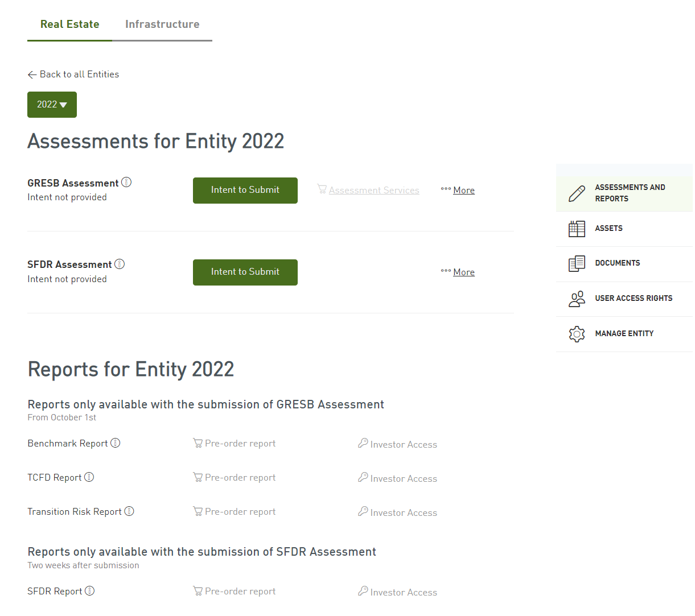Click the User Access Rights people icon
695x616 pixels.
coord(577,299)
